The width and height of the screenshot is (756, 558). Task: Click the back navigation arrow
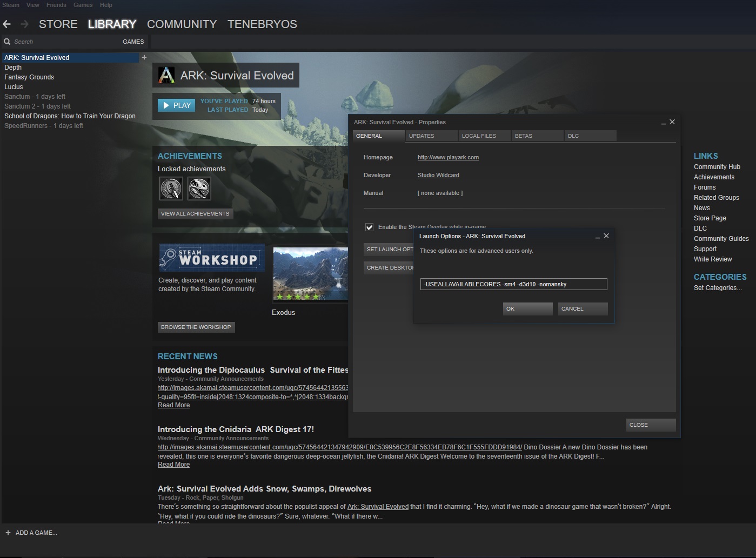pos(7,24)
